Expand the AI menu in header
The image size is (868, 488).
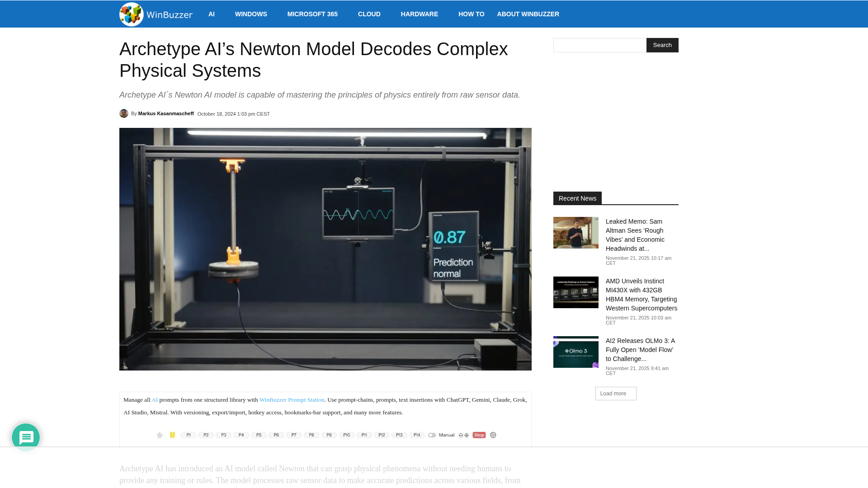pos(212,14)
